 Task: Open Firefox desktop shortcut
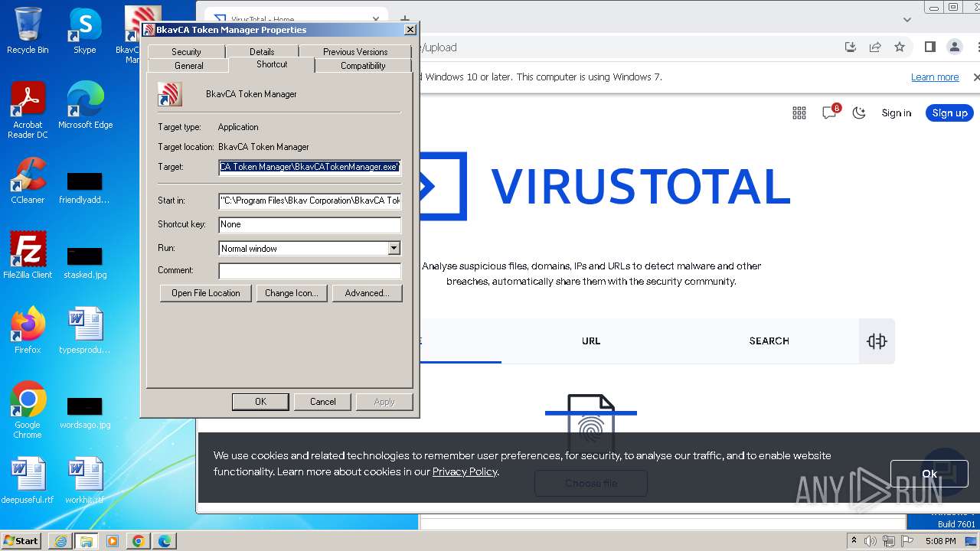pos(28,330)
